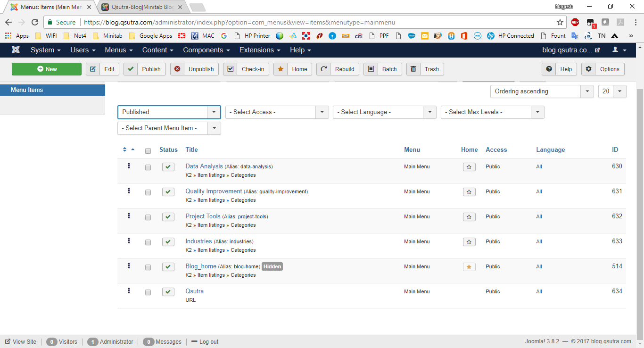Expand the Select Access filter
Screen dimensions: 644x348
click(277, 112)
